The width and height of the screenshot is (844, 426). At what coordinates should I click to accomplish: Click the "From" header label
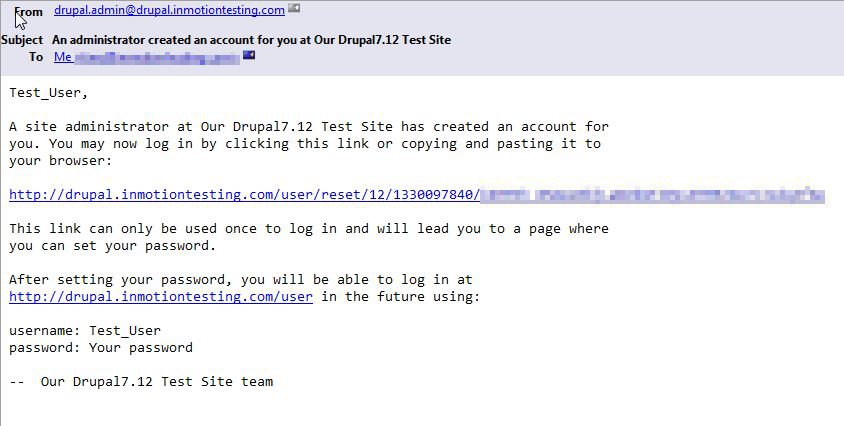pyautogui.click(x=29, y=12)
